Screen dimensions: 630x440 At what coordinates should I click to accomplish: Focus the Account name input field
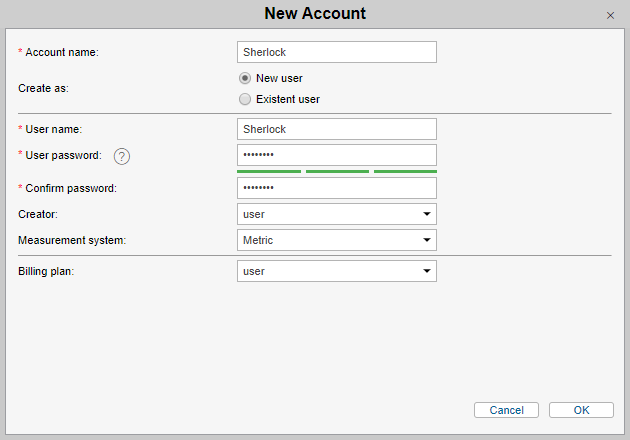[337, 52]
